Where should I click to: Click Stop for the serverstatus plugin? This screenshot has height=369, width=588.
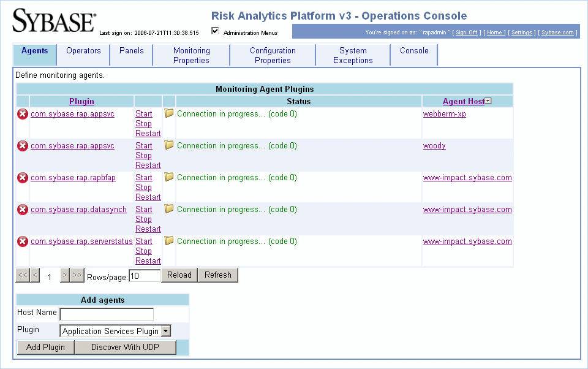tap(143, 251)
